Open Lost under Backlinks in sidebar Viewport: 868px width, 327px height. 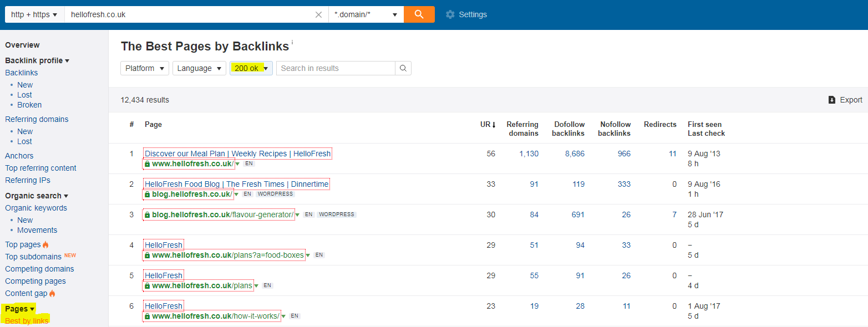point(24,95)
